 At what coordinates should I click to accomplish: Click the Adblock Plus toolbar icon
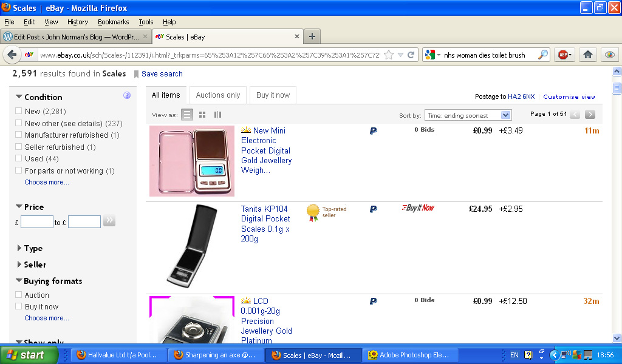point(563,55)
